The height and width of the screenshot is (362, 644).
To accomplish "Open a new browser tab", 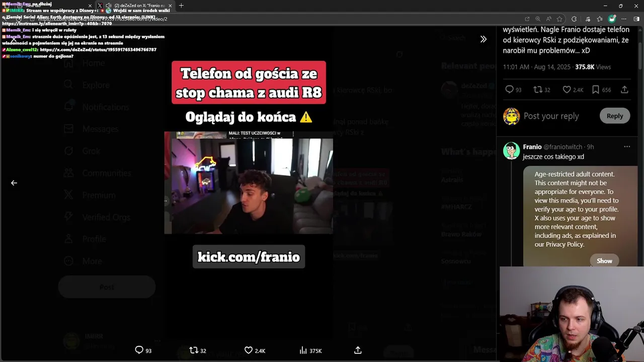I will 181,6.
